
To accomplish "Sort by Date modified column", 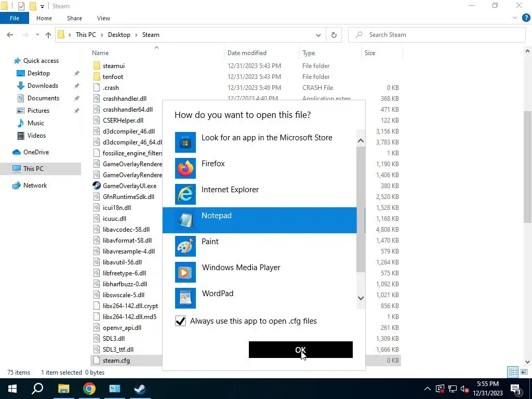I will pyautogui.click(x=247, y=53).
